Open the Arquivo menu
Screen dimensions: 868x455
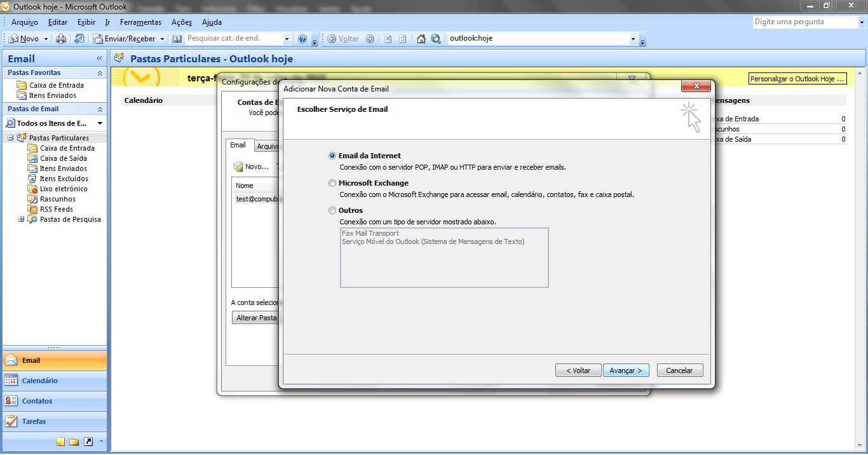(x=25, y=22)
